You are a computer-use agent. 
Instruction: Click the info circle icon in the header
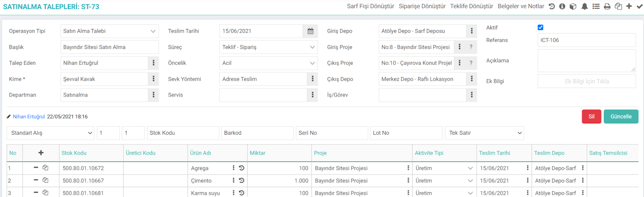tap(562, 6)
